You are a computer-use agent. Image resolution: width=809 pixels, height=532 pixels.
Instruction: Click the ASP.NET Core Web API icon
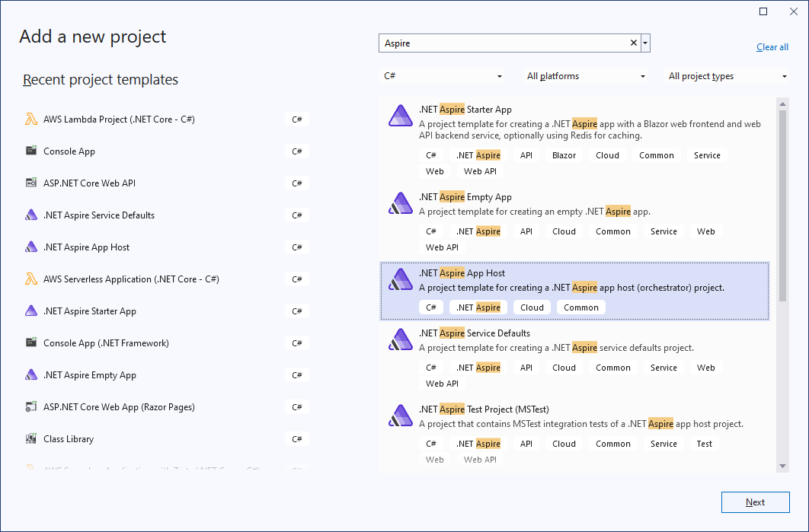pyautogui.click(x=31, y=183)
